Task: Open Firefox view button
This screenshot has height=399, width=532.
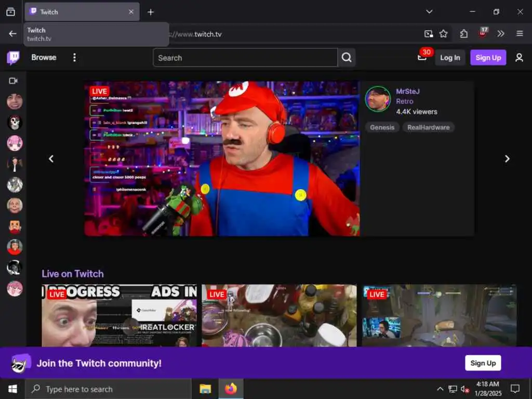Action: point(10,12)
